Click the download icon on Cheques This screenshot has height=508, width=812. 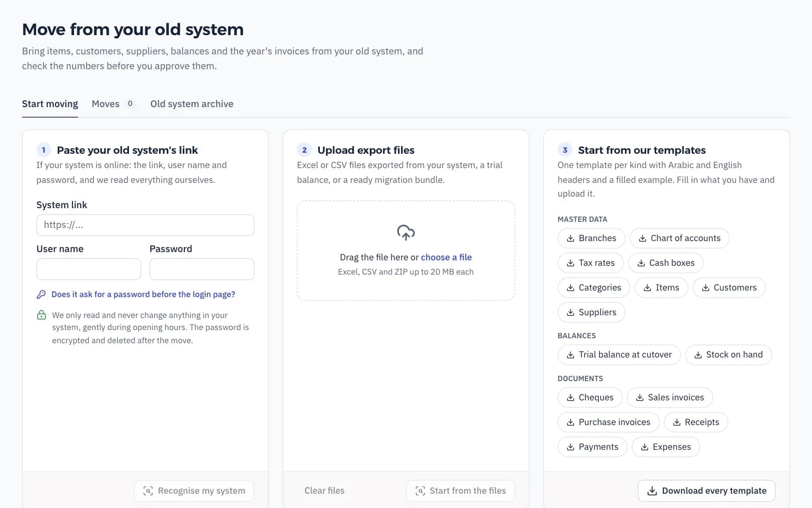click(x=571, y=398)
